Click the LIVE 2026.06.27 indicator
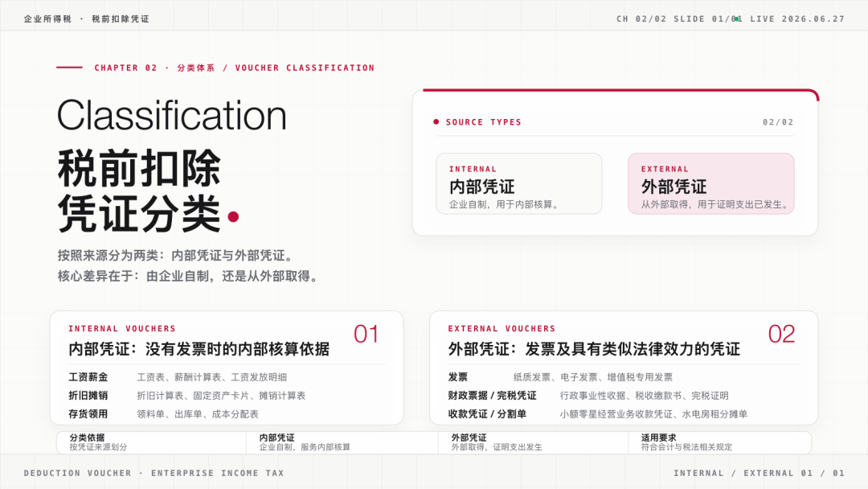Screen dimensions: 868x489 (x=797, y=18)
